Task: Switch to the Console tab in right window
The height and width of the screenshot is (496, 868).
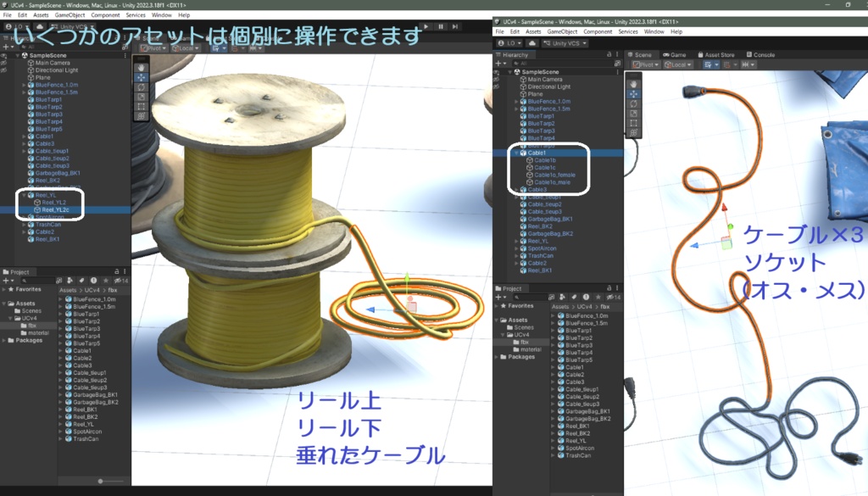Action: point(760,55)
